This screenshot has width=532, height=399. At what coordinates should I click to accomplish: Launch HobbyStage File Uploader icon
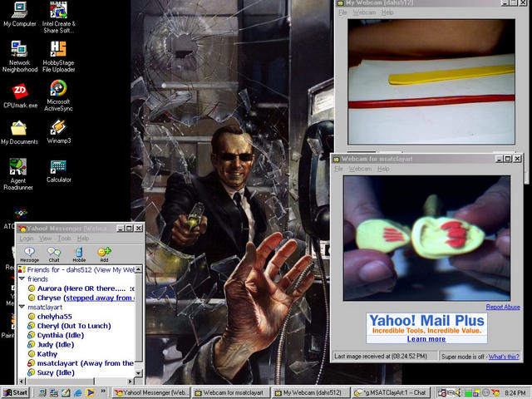pos(58,57)
